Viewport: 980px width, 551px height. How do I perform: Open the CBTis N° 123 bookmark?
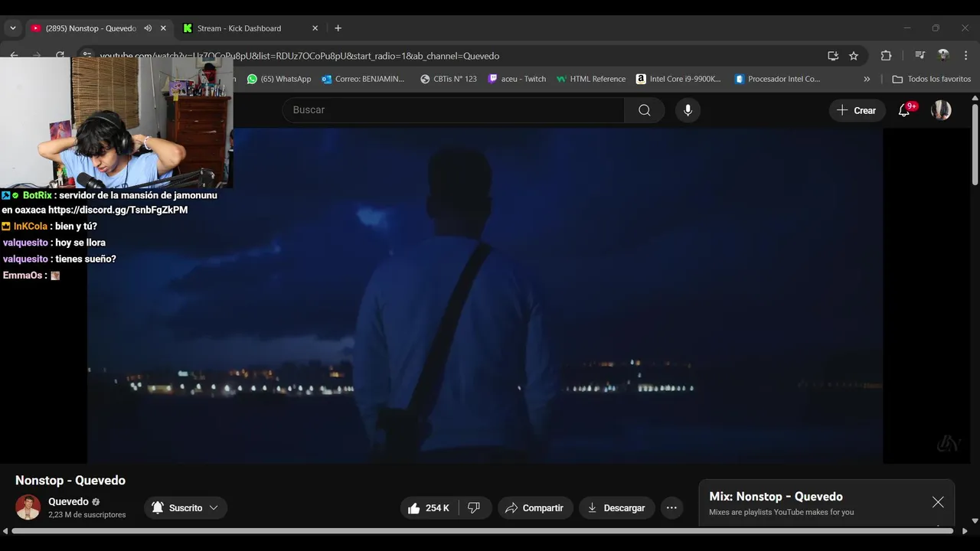449,79
